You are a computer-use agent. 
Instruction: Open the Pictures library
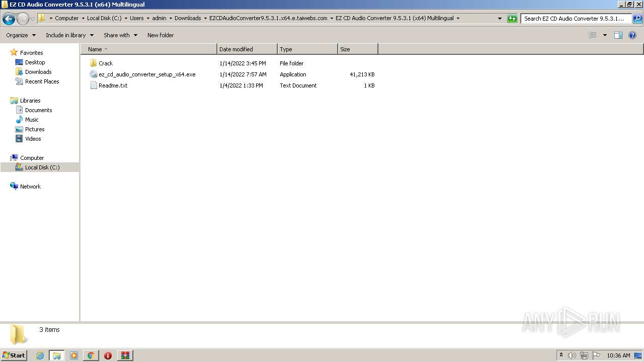[35, 129]
